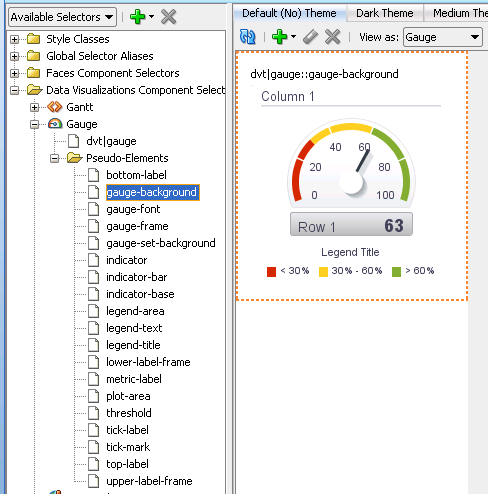Click the Row 1 metric label showing 63

(351, 225)
